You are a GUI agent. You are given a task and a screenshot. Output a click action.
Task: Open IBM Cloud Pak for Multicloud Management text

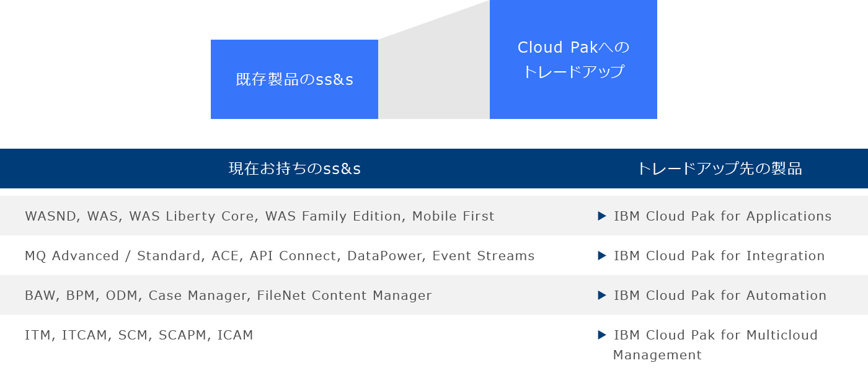715,345
